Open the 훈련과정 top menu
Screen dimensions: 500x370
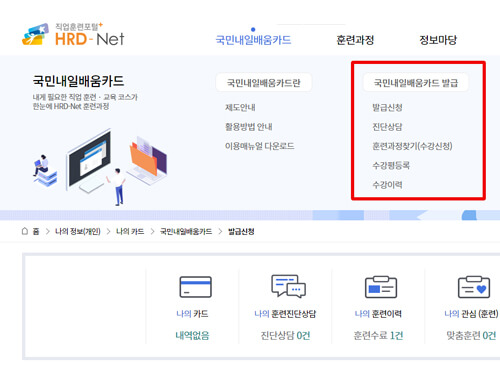(x=355, y=40)
